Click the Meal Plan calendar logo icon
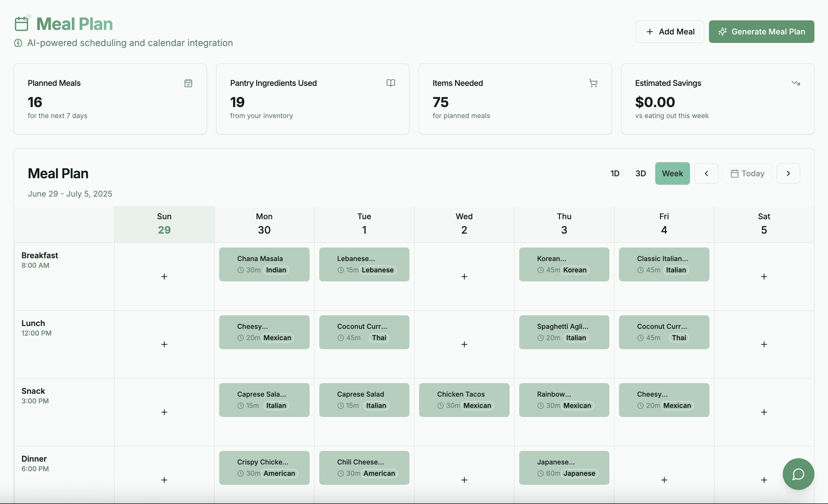Image resolution: width=828 pixels, height=504 pixels. tap(22, 23)
